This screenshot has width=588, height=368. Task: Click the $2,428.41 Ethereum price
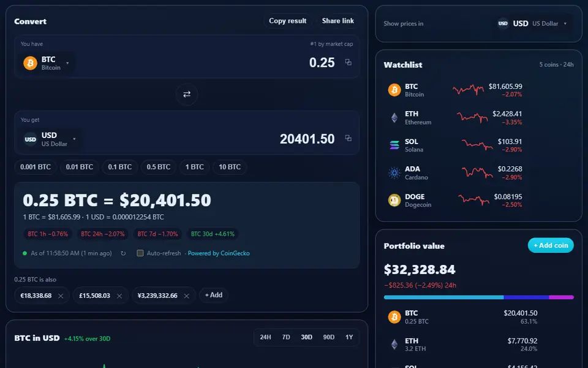[x=507, y=114]
